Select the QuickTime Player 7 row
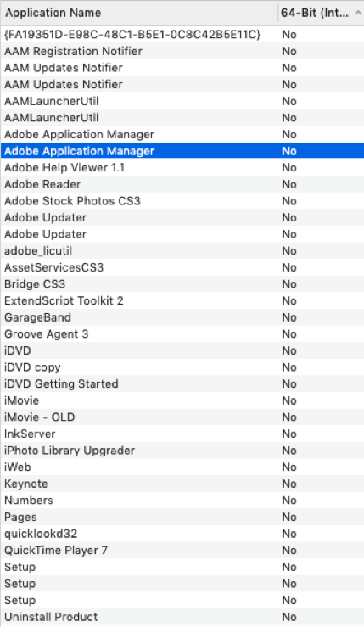The image size is (364, 627). 182,551
